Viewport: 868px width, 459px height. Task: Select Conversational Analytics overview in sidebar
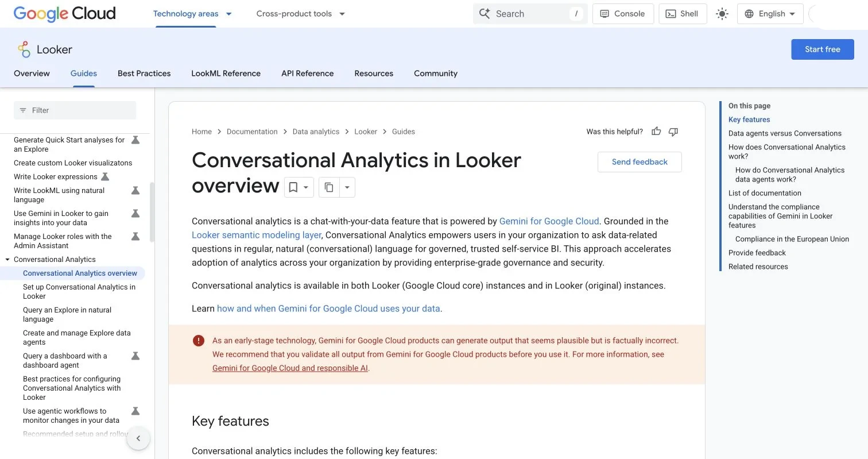80,273
